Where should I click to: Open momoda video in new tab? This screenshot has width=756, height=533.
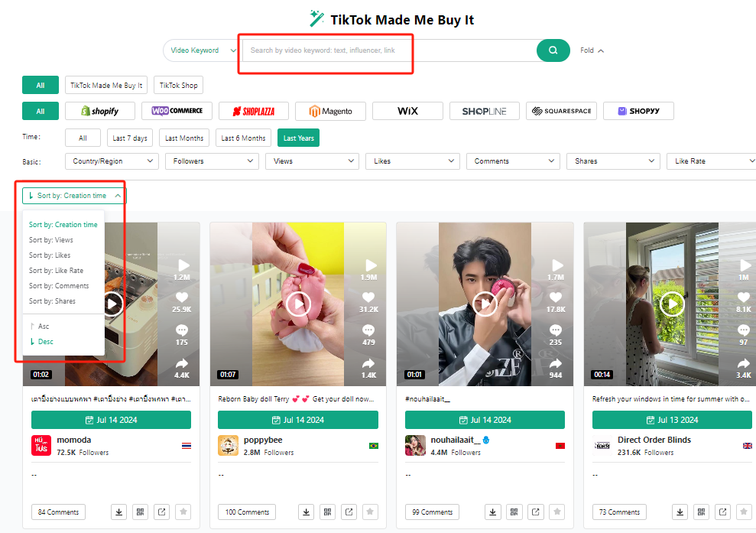161,512
